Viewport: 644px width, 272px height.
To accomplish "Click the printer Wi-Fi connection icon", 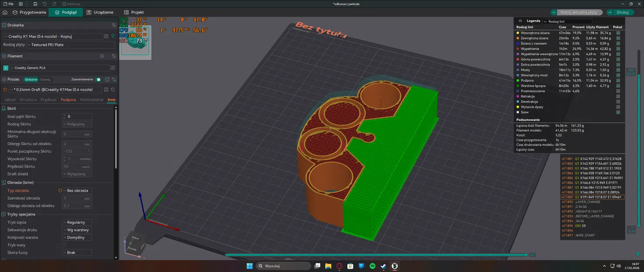I will point(113,37).
